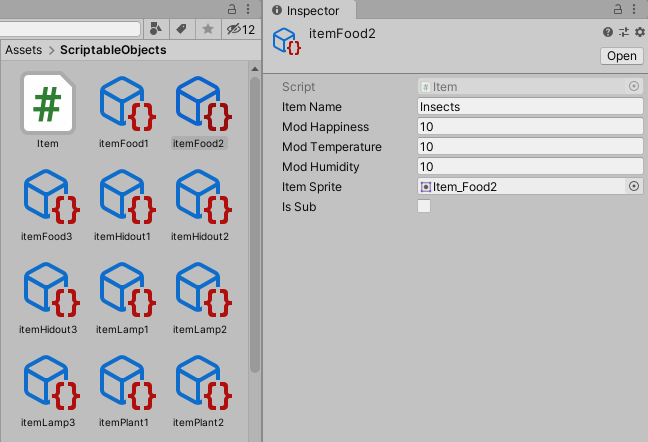Open the Item Sprite object picker
This screenshot has height=442, width=648.
pos(634,186)
